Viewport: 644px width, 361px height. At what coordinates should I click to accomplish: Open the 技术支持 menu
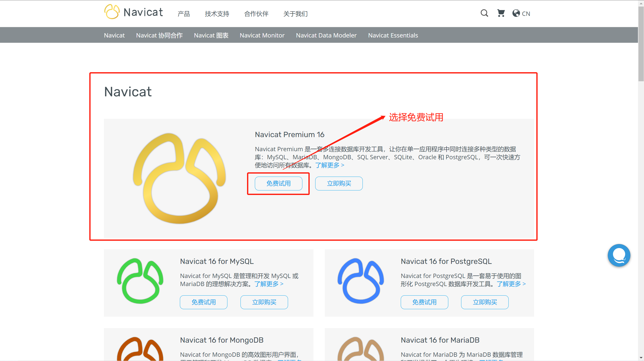(217, 14)
